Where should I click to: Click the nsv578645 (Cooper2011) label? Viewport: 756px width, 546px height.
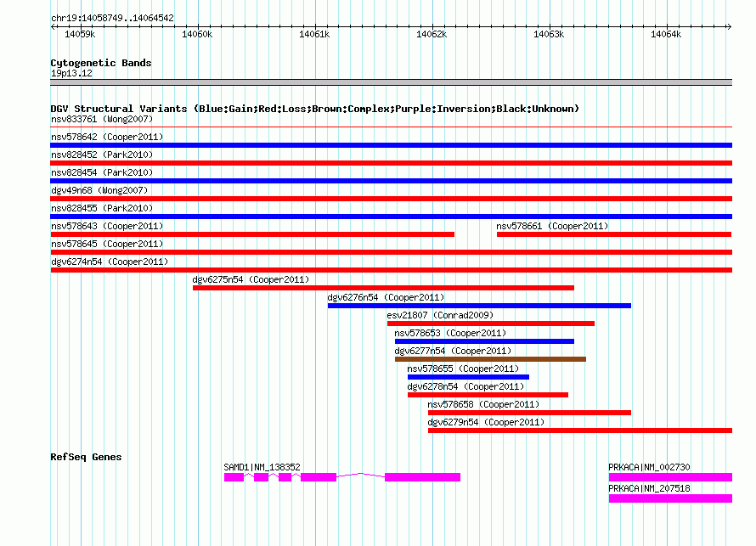click(x=107, y=244)
